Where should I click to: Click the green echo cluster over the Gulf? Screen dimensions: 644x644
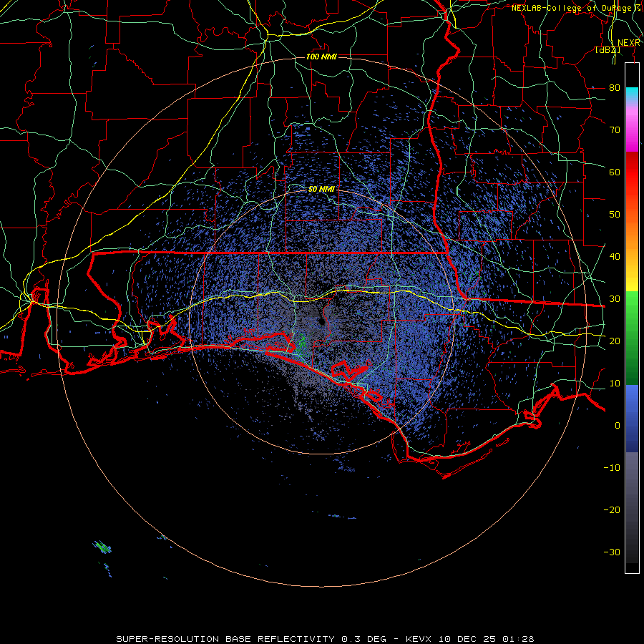click(x=102, y=547)
